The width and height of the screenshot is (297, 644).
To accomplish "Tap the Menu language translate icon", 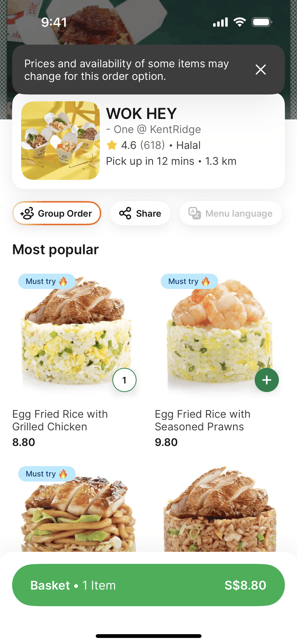I will coord(195,213).
